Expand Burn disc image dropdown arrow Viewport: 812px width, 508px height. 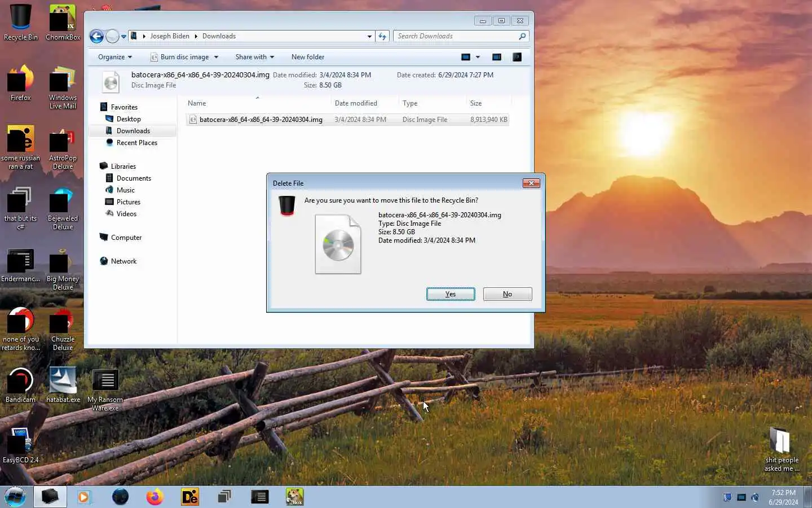tap(216, 57)
